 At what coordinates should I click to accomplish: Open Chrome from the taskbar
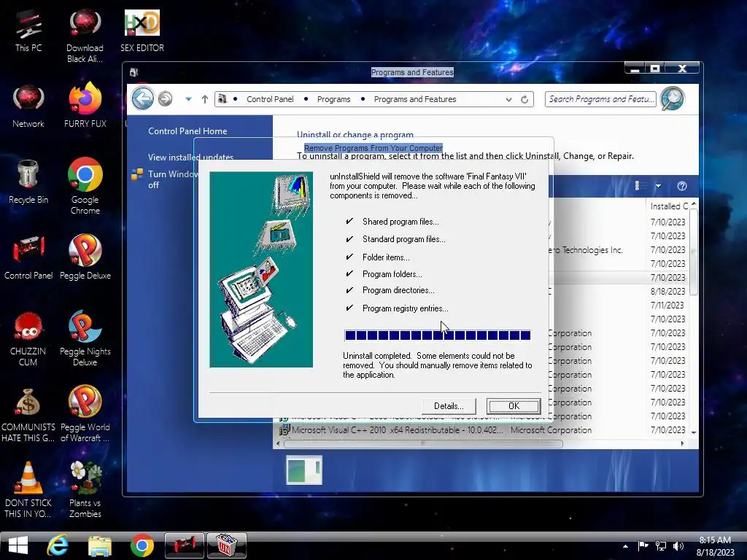tap(142, 545)
